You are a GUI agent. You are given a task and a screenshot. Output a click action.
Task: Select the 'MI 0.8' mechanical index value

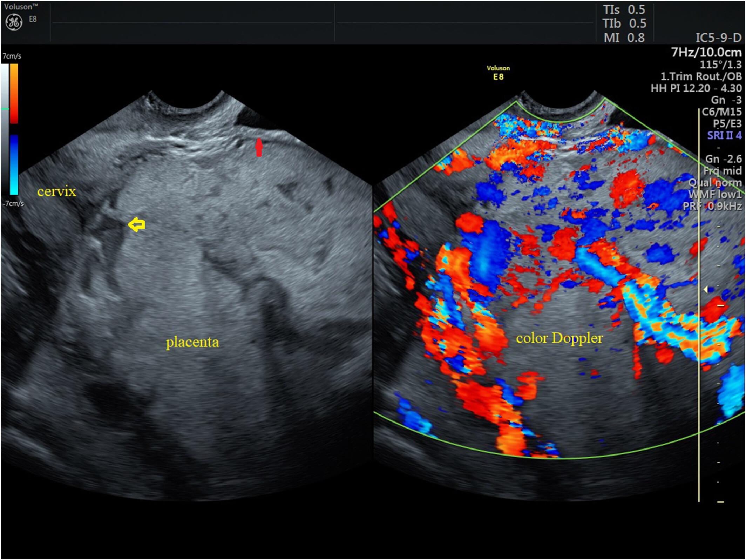624,38
